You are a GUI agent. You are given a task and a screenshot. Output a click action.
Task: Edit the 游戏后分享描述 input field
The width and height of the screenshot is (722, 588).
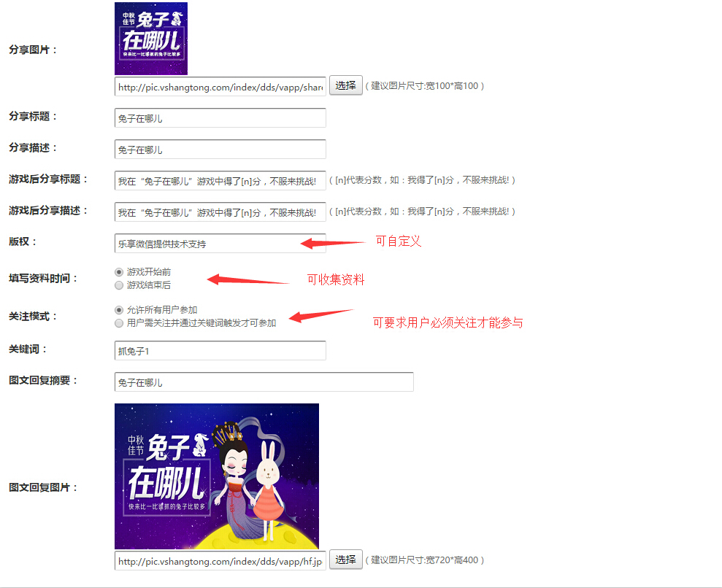click(x=220, y=212)
